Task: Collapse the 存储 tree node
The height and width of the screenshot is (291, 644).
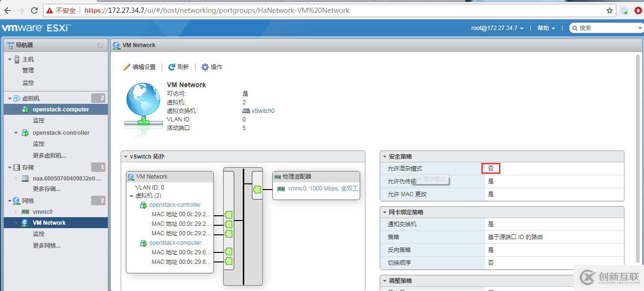Action: pos(10,168)
